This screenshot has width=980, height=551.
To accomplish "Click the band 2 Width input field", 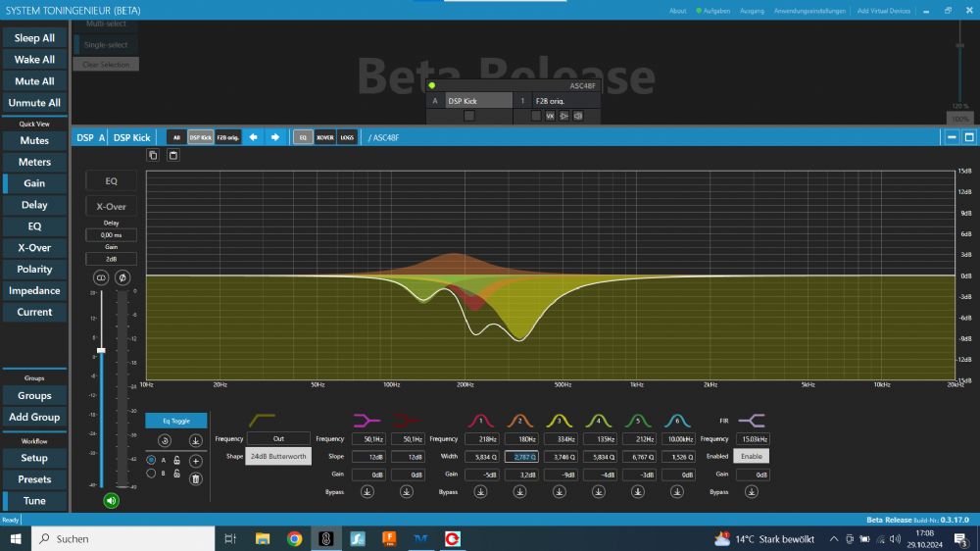I will tap(521, 456).
